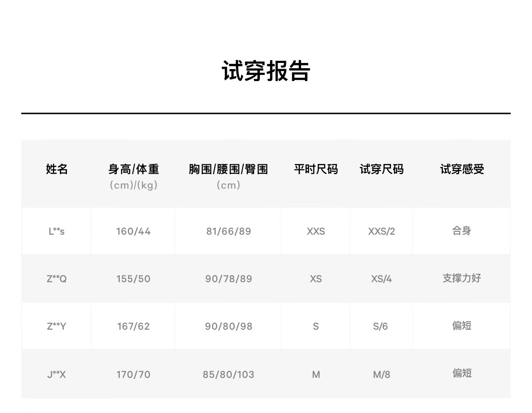Click 偏短 in the J**X row
The height and width of the screenshot is (413, 532).
(462, 373)
